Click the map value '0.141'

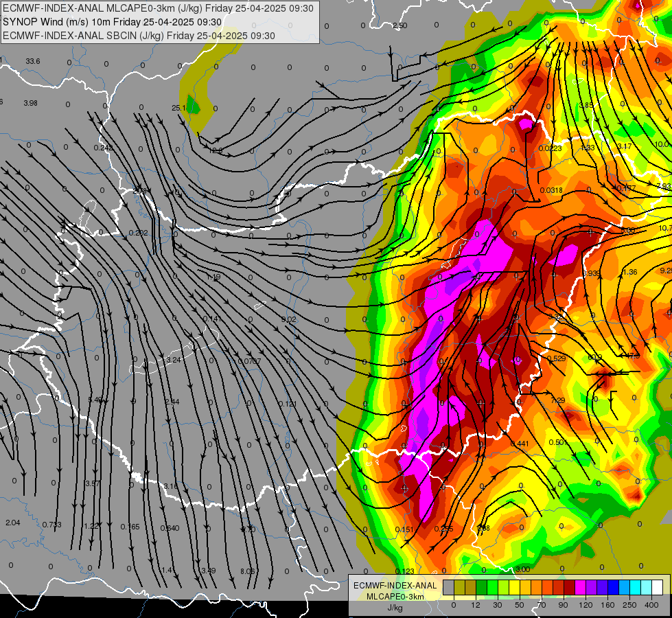coord(213,319)
